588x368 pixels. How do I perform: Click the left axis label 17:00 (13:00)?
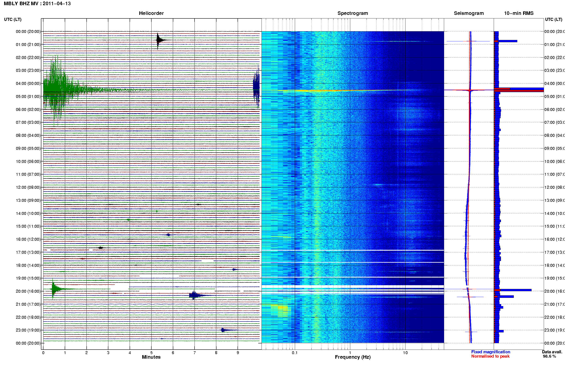(x=28, y=252)
